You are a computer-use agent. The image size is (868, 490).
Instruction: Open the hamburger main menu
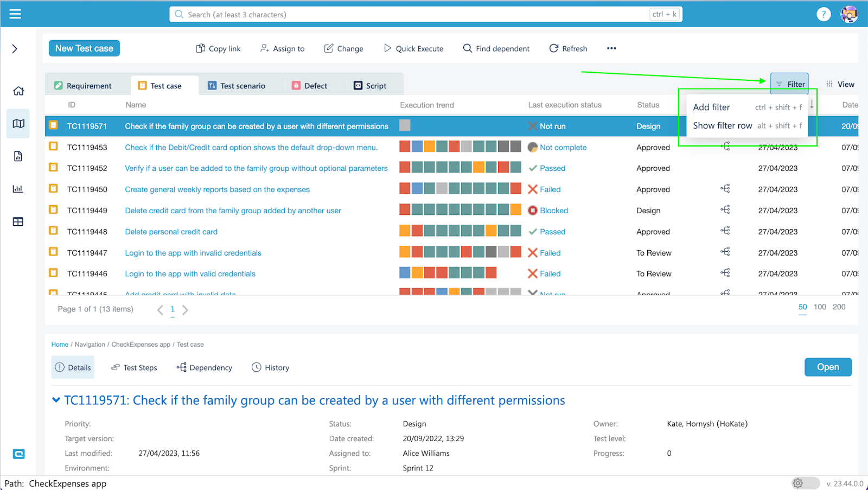pos(15,14)
